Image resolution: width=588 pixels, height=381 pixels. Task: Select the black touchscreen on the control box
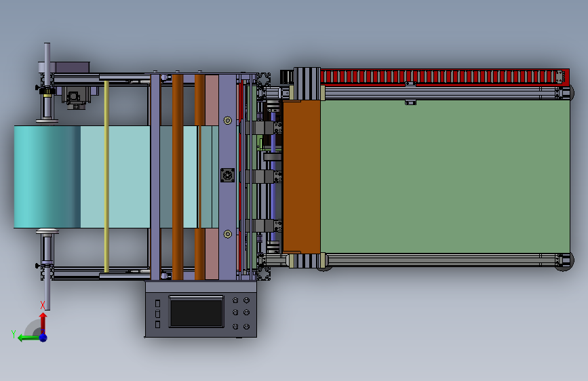pos(196,312)
